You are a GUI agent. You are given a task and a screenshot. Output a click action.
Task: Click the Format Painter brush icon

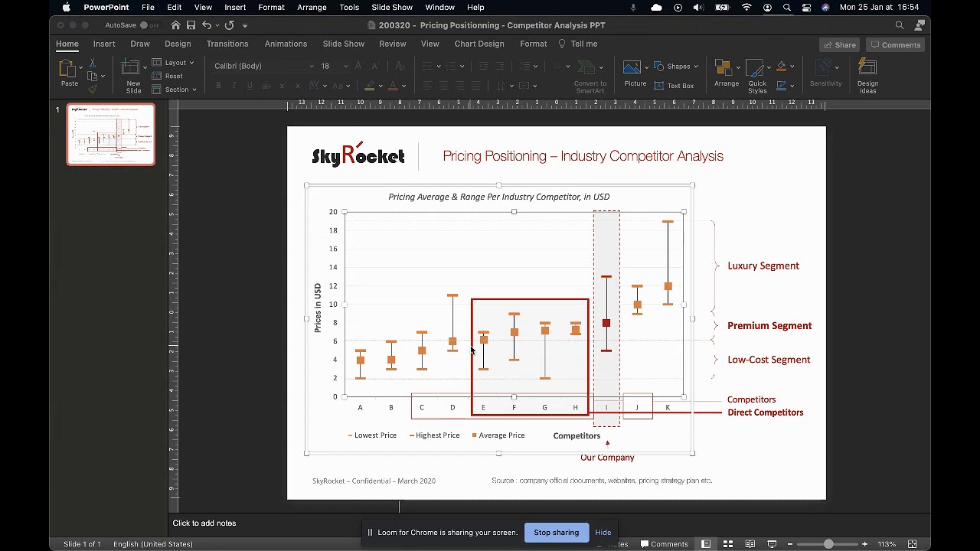point(93,89)
